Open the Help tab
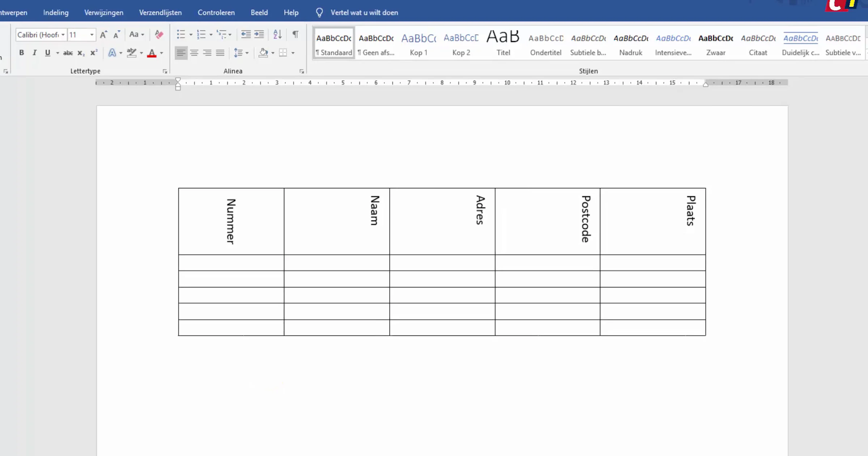Image resolution: width=868 pixels, height=456 pixels. pos(291,12)
